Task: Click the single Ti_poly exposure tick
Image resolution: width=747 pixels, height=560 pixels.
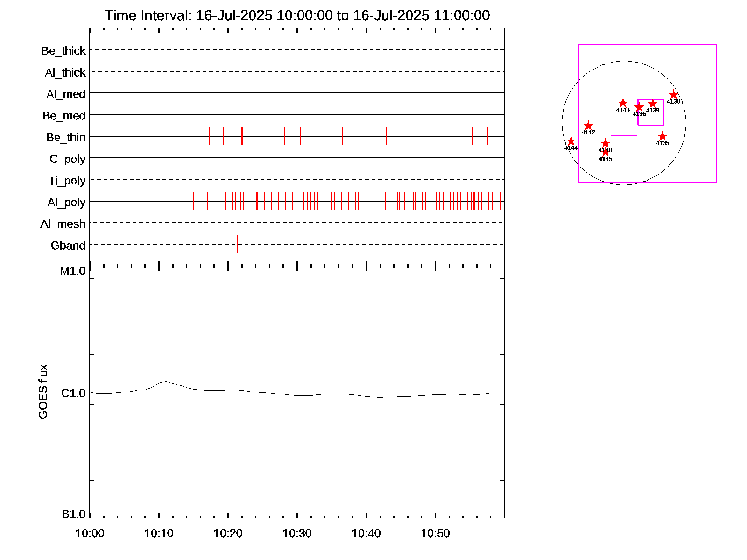Action: point(238,179)
